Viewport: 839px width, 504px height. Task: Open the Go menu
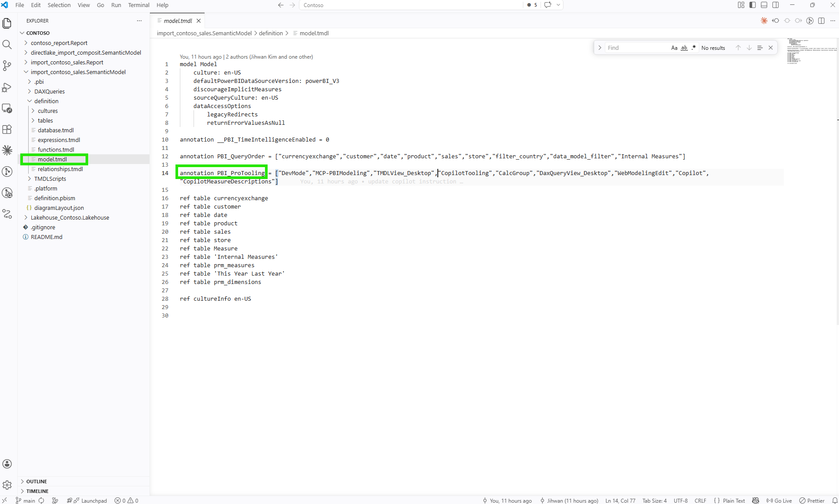[x=101, y=5]
